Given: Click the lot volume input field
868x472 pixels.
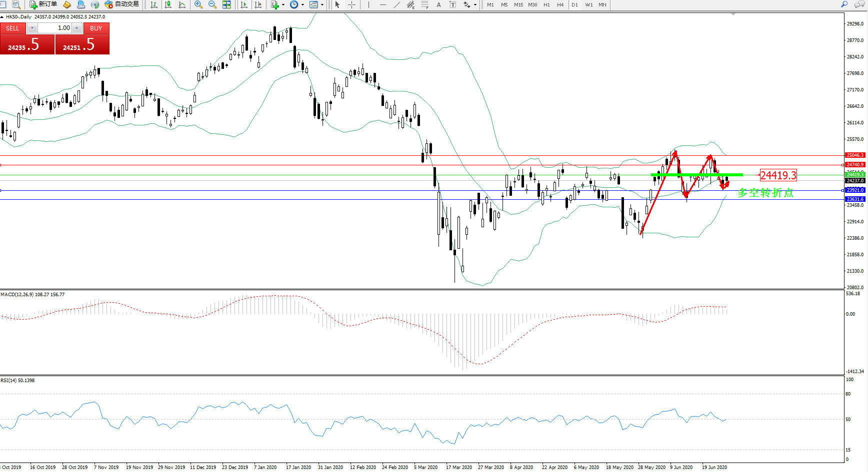Looking at the screenshot, I should click(x=55, y=28).
